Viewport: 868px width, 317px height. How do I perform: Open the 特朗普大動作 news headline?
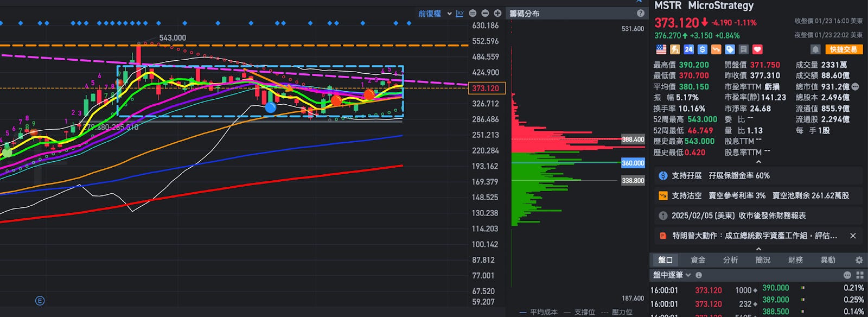[x=754, y=236]
